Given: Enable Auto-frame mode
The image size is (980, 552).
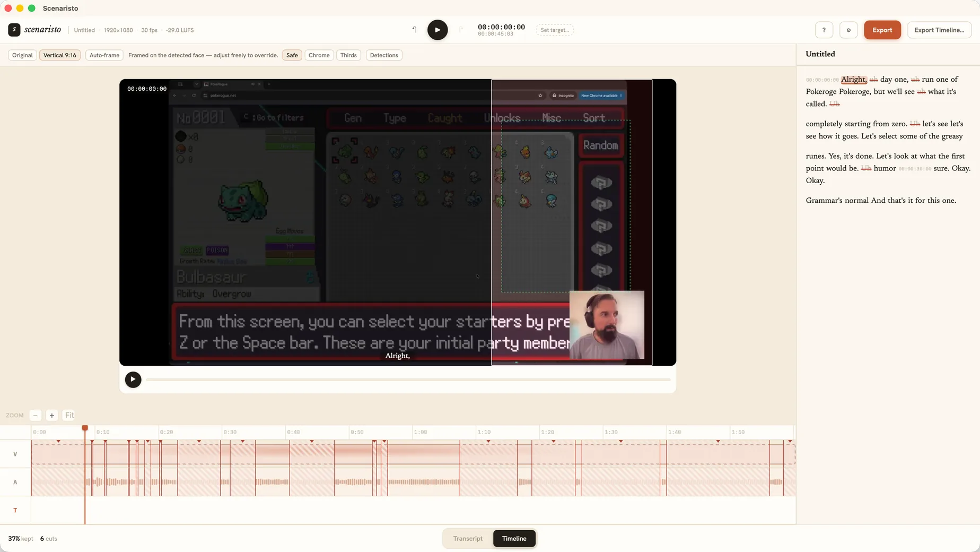Looking at the screenshot, I should tap(104, 55).
